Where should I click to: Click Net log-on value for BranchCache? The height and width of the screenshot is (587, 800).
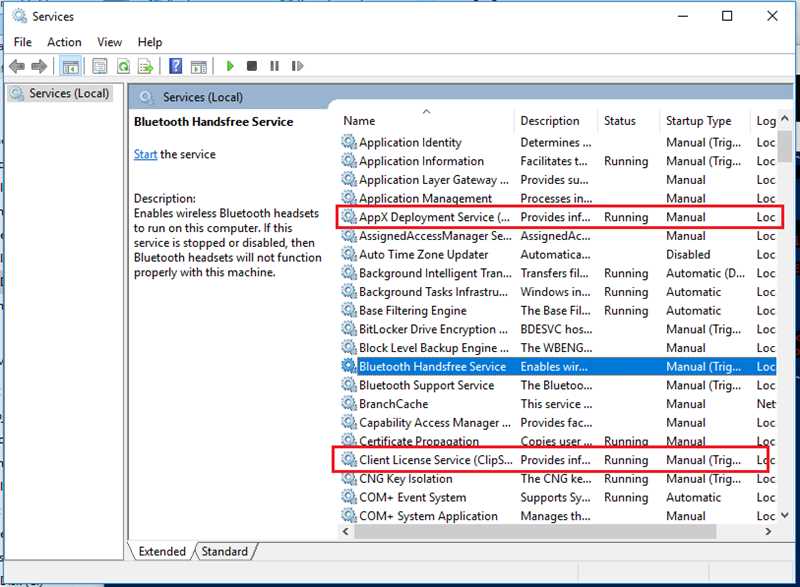766,403
